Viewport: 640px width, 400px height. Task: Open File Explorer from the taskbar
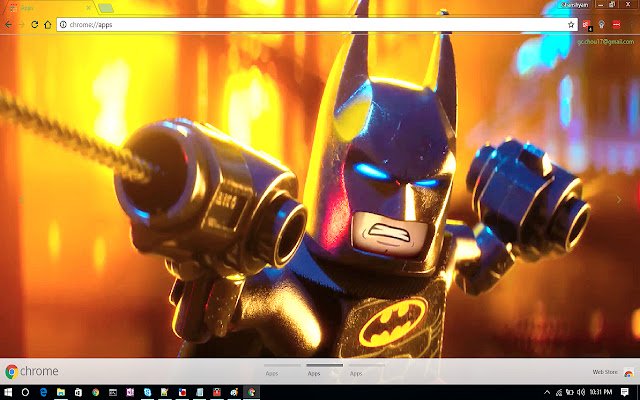click(x=61, y=392)
